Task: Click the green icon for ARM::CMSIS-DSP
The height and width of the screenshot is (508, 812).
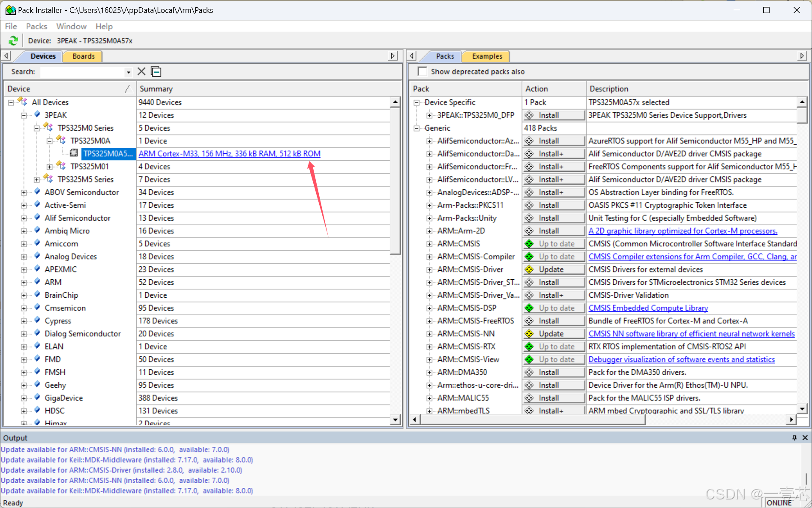Action: [x=530, y=308]
